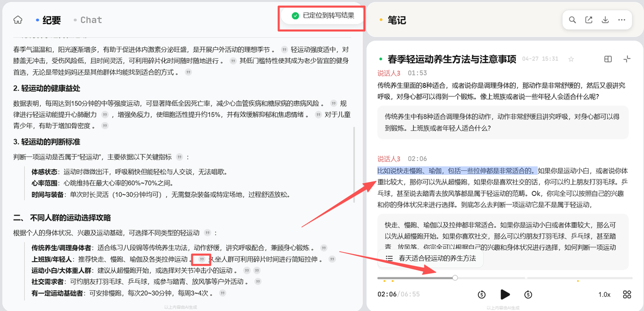Click the note title 春季轻运动养生方法与注意事项

[x=452, y=59]
